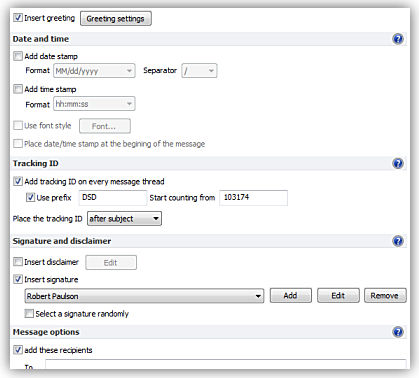Click the Remove signature button

pos(385,296)
